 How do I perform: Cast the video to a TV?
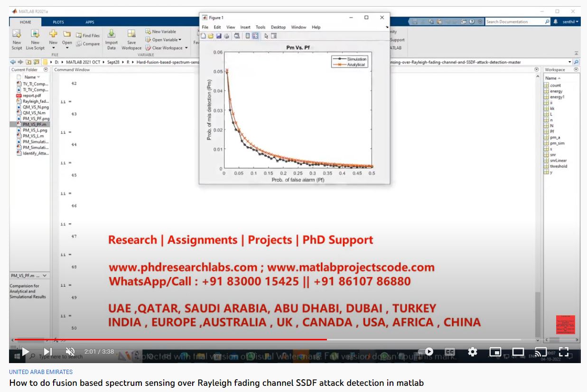540,352
